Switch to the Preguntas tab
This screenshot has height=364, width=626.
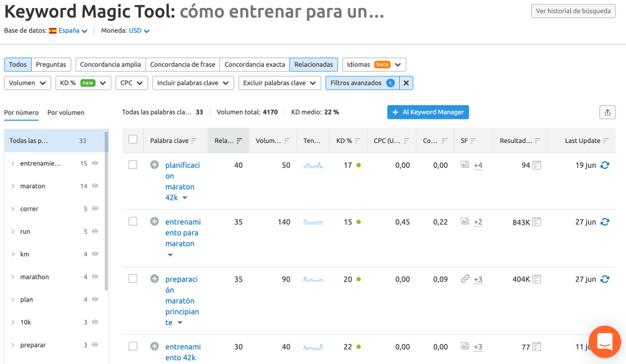coord(51,64)
